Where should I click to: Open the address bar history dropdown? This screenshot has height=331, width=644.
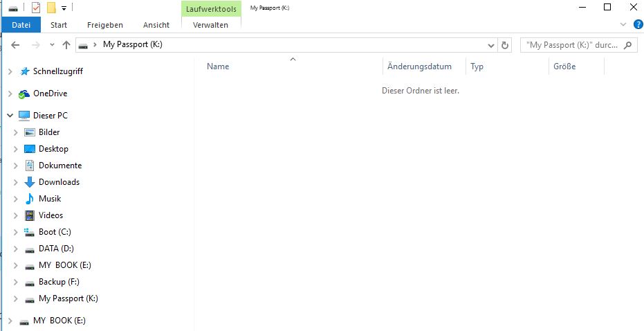[491, 46]
